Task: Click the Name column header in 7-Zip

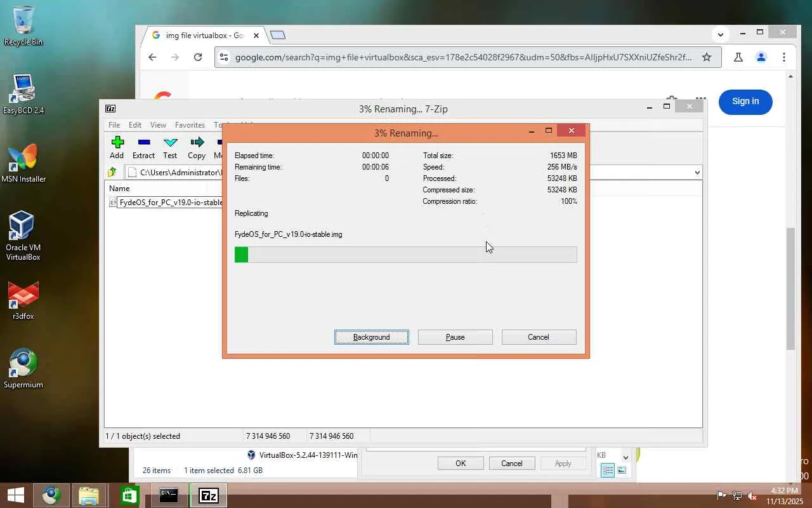Action: pyautogui.click(x=119, y=189)
